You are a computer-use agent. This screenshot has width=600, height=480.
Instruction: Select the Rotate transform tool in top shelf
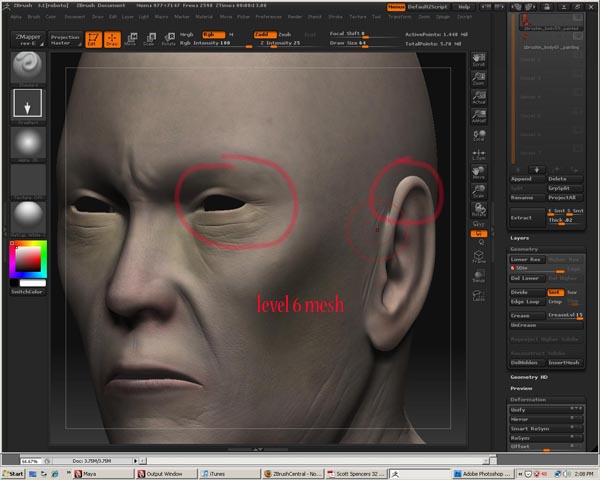pos(168,39)
